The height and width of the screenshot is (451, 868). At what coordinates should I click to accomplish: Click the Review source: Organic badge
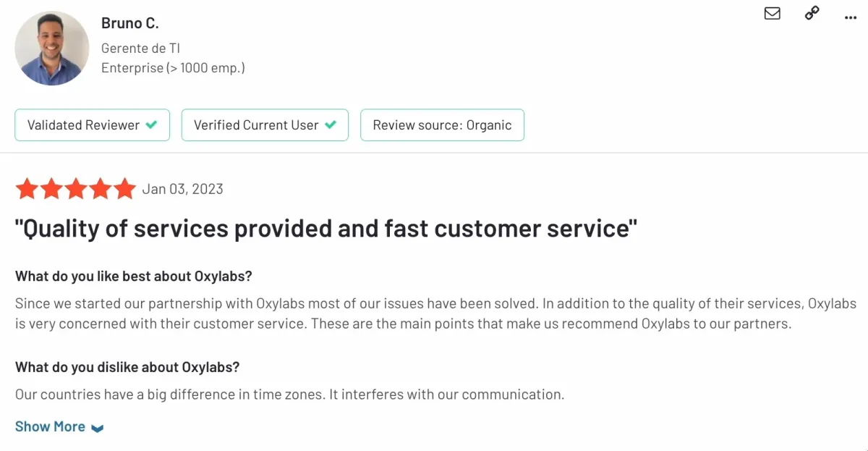click(442, 125)
